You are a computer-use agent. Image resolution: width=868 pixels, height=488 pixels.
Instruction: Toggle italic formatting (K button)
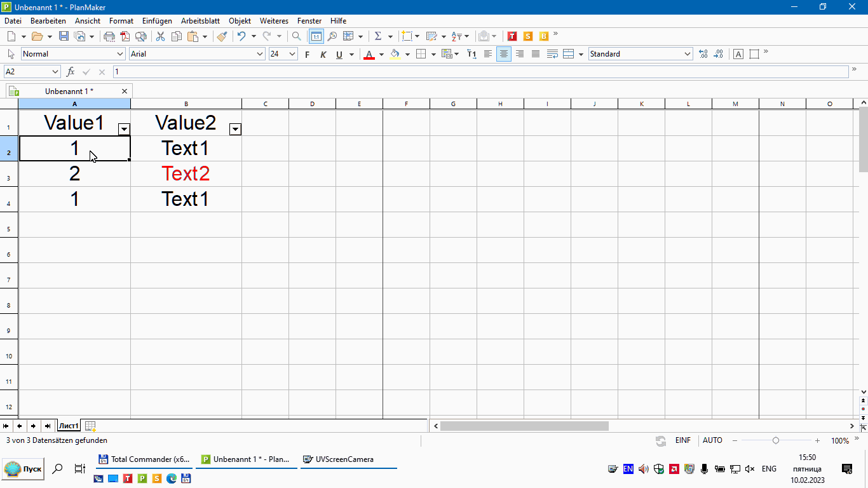[323, 55]
